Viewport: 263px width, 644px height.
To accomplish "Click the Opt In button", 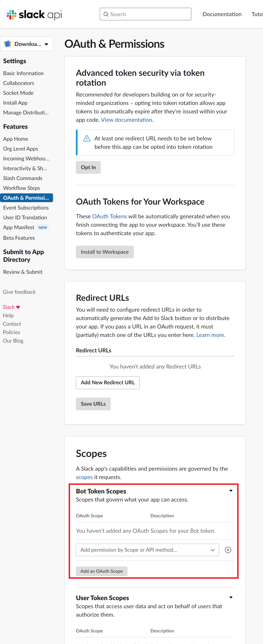I will tap(88, 168).
